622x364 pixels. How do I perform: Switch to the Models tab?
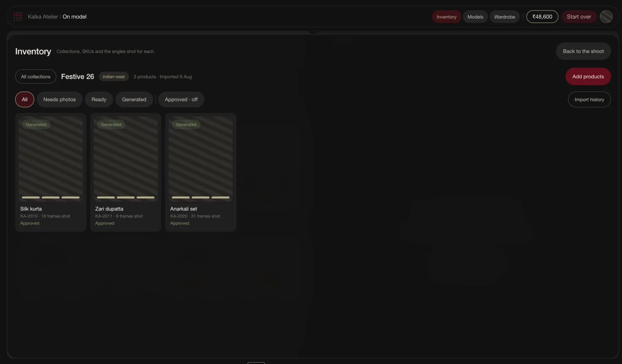(475, 17)
